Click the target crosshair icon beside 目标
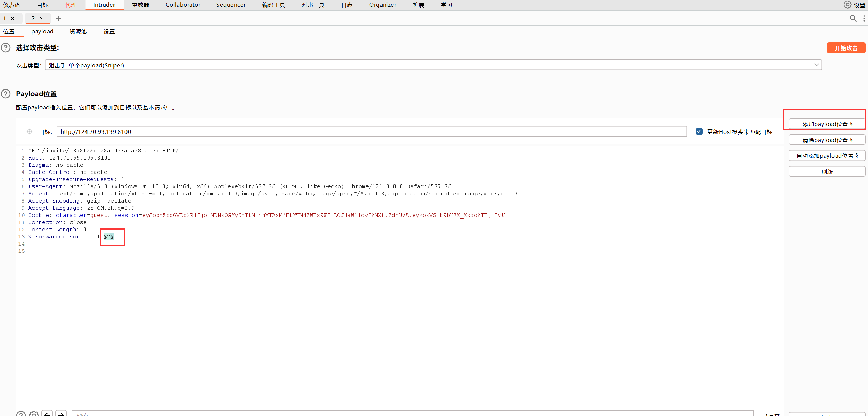This screenshot has width=868, height=416. point(30,131)
